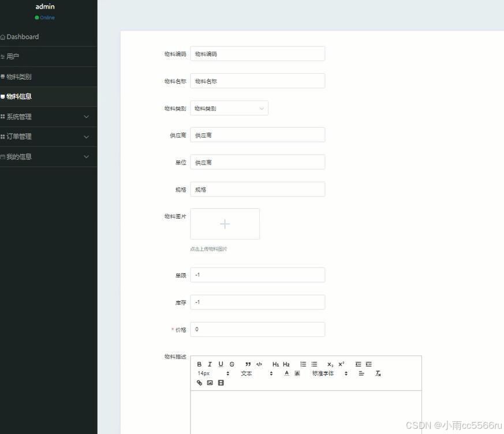Insert a blockquote in the editor
504x434 pixels.
248,364
